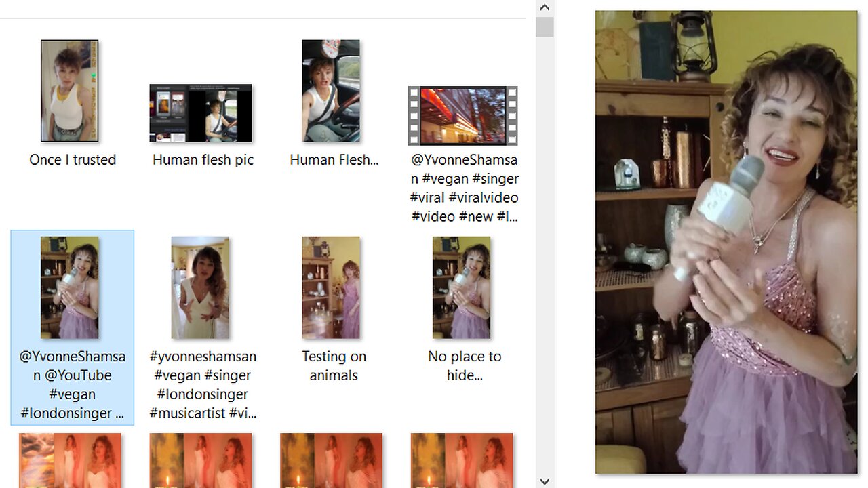Select the 'No place to hide...' thumbnail
Image resolution: width=868 pixels, height=488 pixels.
(461, 287)
